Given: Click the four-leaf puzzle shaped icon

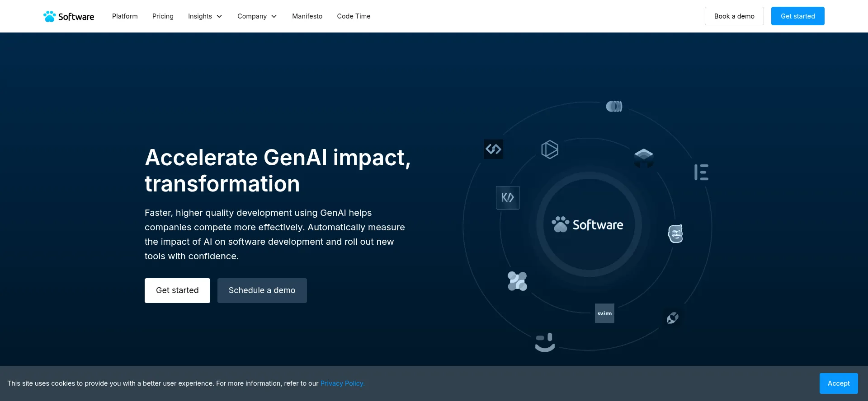Looking at the screenshot, I should (517, 281).
